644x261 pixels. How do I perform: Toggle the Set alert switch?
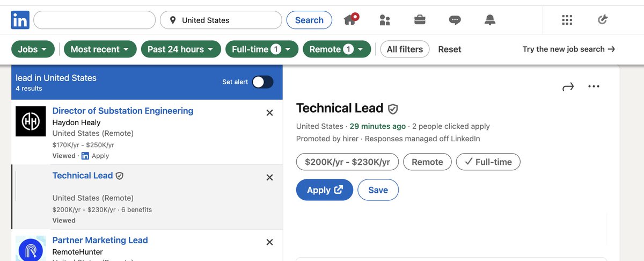(x=262, y=82)
